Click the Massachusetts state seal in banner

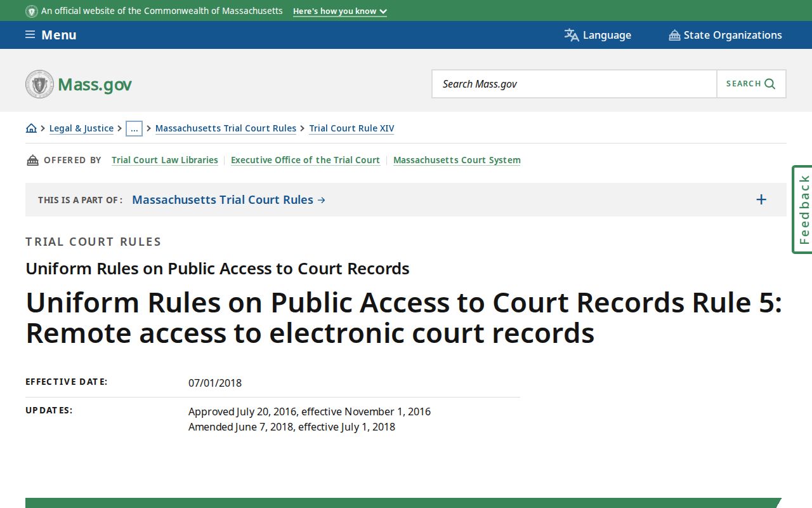click(x=32, y=11)
